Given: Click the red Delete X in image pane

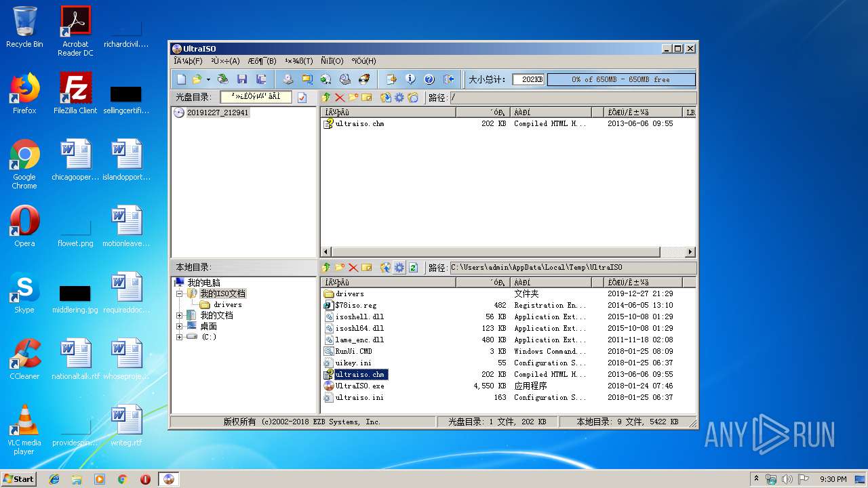Looking at the screenshot, I should pyautogui.click(x=340, y=98).
